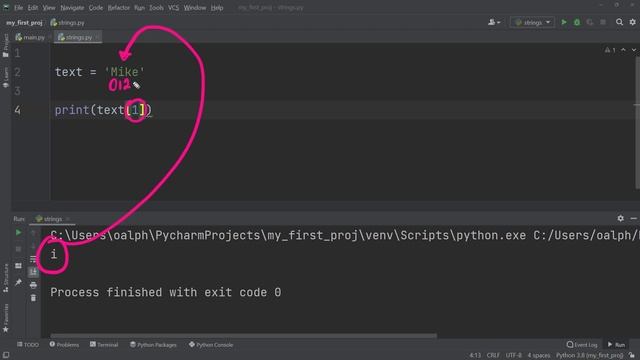Viewport: 640px width, 360px height.
Task: Open the Help menu
Action: coord(217,8)
